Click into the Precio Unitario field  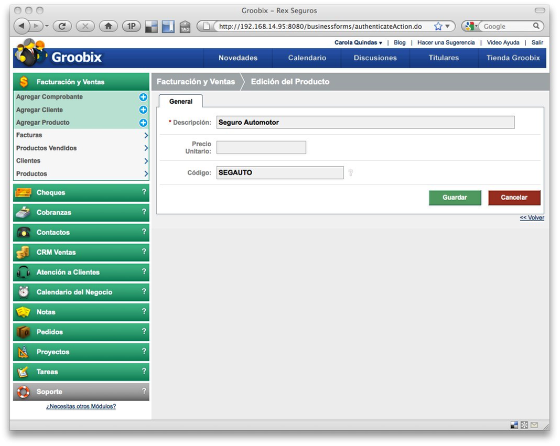261,147
